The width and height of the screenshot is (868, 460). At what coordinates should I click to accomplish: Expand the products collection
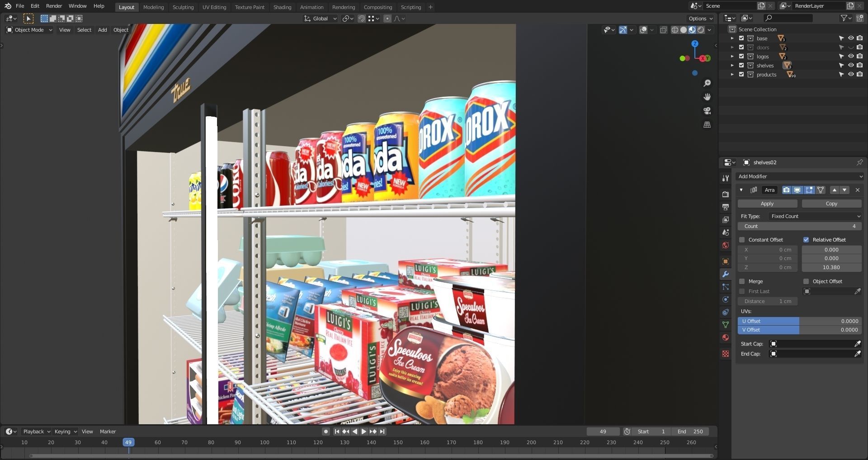[732, 75]
